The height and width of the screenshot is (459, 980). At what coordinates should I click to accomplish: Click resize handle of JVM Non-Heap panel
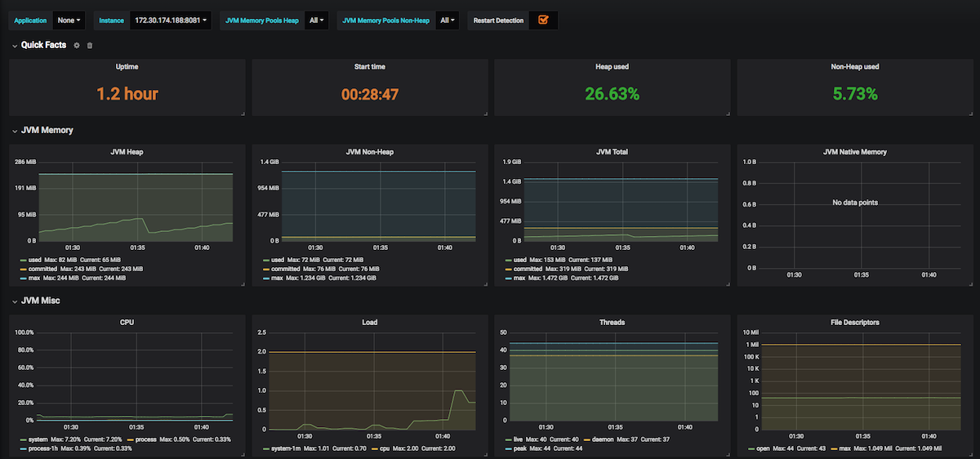[486, 283]
